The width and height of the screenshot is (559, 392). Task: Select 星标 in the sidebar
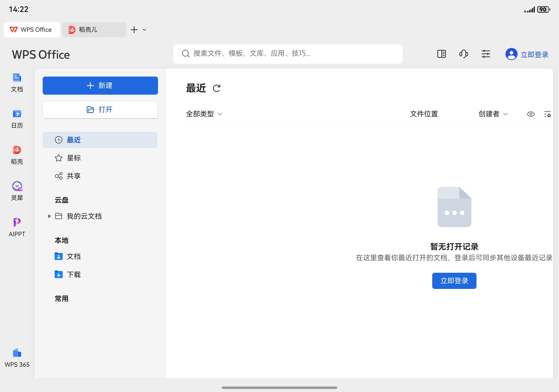pyautogui.click(x=100, y=158)
